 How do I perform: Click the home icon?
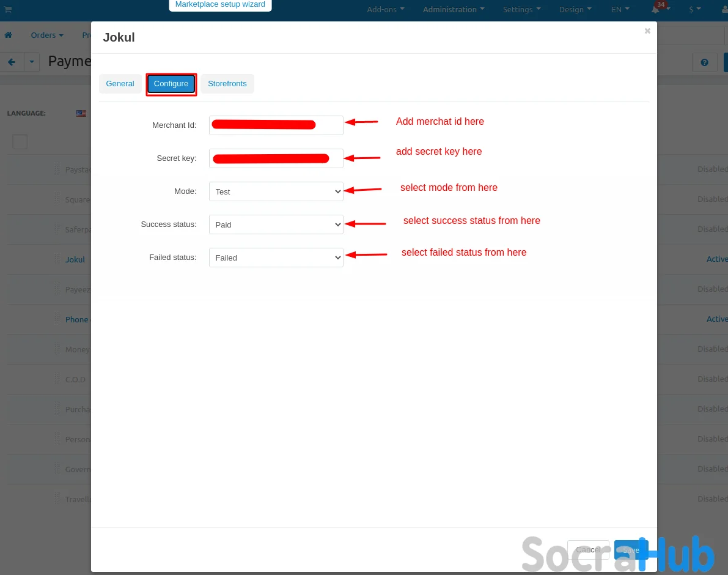point(9,35)
